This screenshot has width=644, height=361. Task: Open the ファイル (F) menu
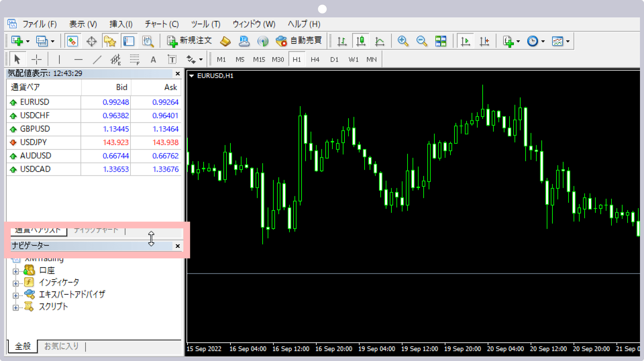tap(40, 24)
